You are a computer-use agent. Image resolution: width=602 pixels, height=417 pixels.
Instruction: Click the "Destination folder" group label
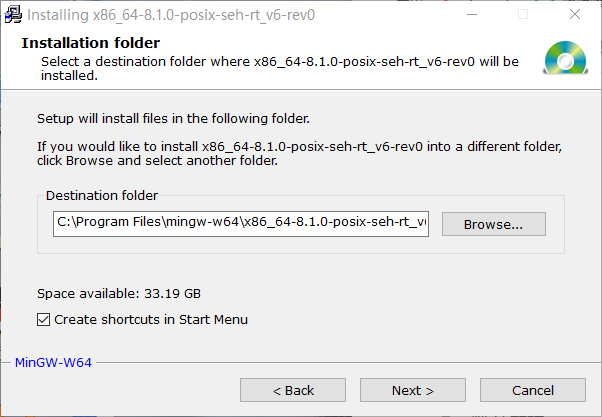pyautogui.click(x=102, y=196)
